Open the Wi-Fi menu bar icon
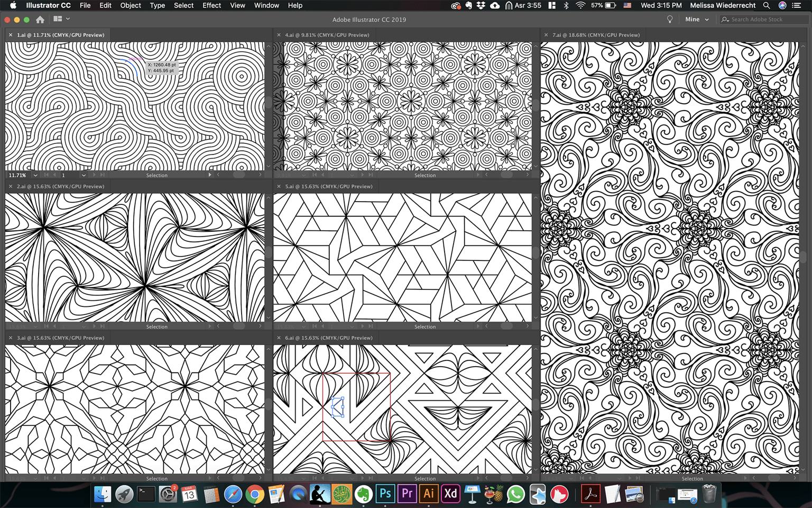This screenshot has height=508, width=812. pos(580,5)
